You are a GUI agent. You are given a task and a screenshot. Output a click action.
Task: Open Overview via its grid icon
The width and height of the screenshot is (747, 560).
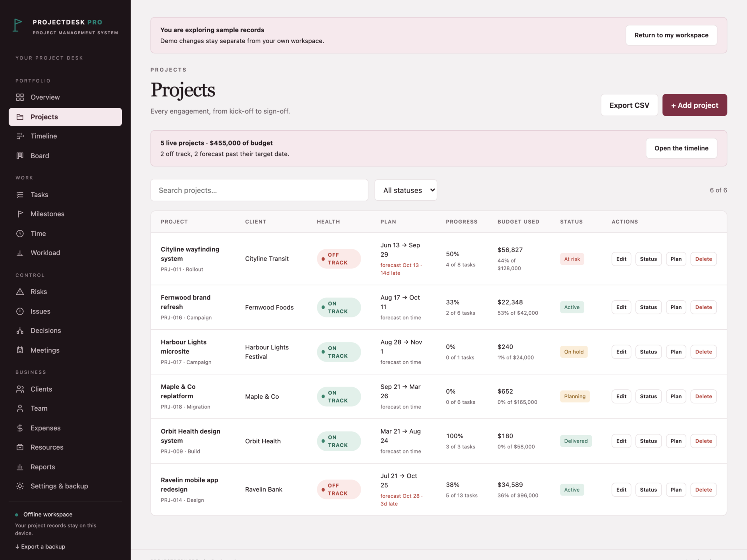(x=20, y=97)
